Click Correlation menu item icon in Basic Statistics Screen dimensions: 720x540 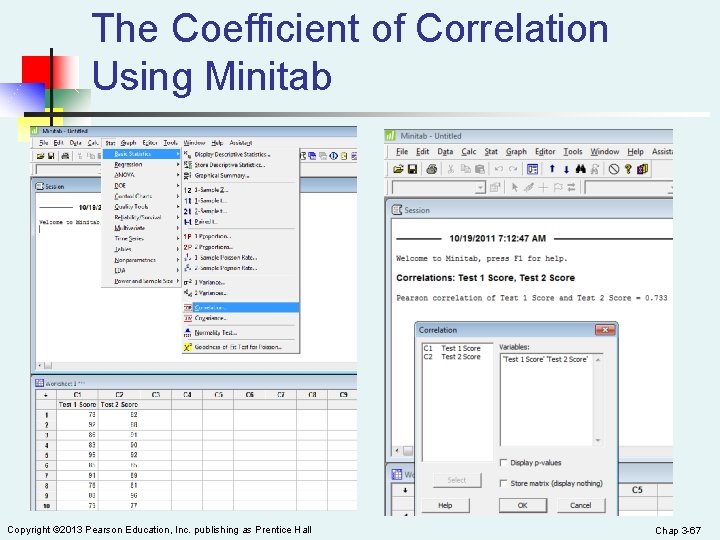pos(188,307)
